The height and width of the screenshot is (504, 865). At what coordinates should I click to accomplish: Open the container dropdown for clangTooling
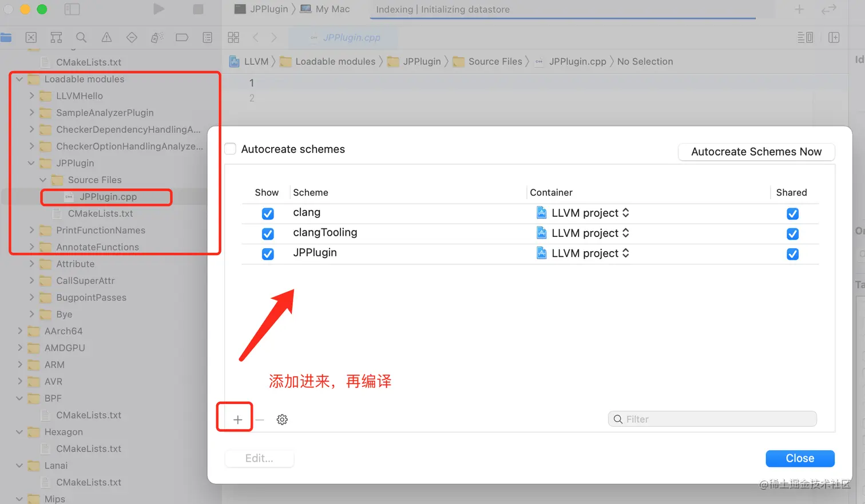583,233
